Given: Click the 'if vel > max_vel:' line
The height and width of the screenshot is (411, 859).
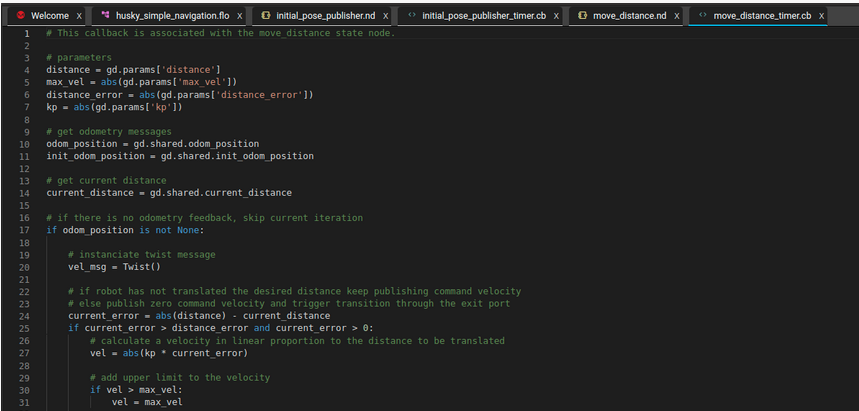Looking at the screenshot, I should coord(136,390).
